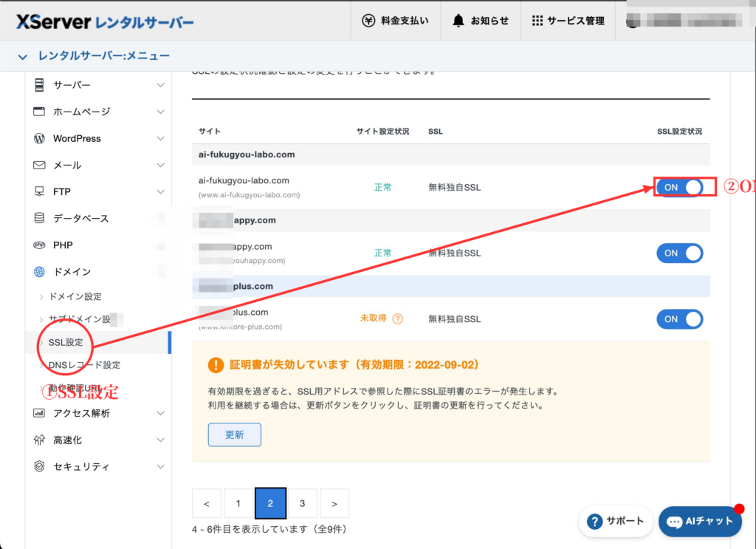Click the yen payment icon

(368, 21)
